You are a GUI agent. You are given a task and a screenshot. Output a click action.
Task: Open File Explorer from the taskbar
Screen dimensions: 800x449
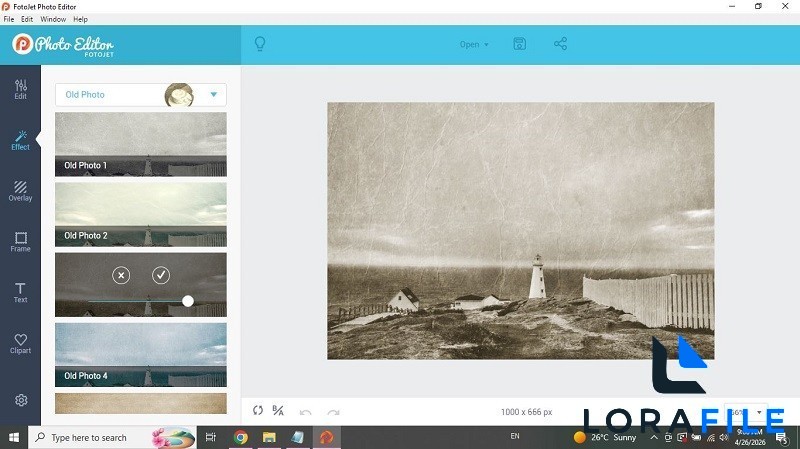click(269, 438)
